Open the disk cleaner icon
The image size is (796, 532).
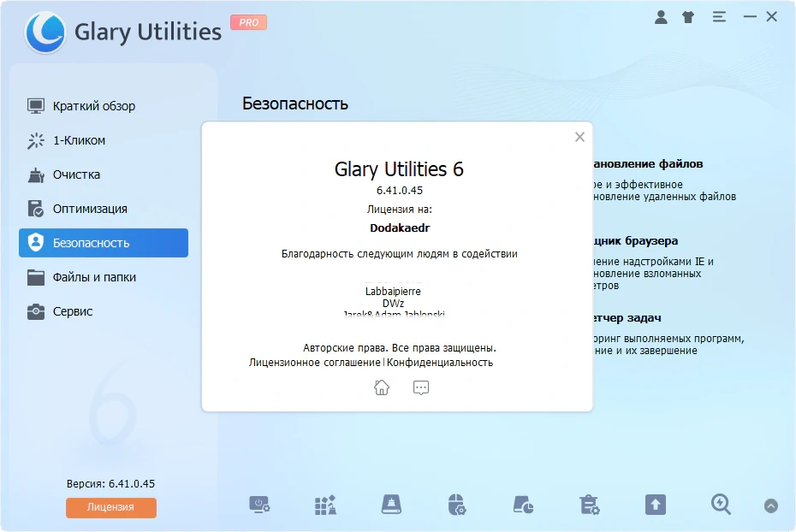pos(391,505)
